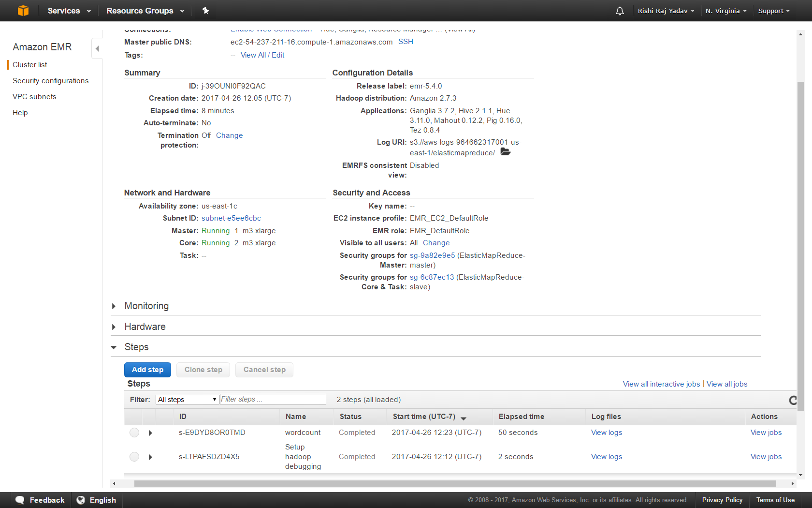Open the notifications bell
The height and width of the screenshot is (508, 812).
[x=620, y=11]
